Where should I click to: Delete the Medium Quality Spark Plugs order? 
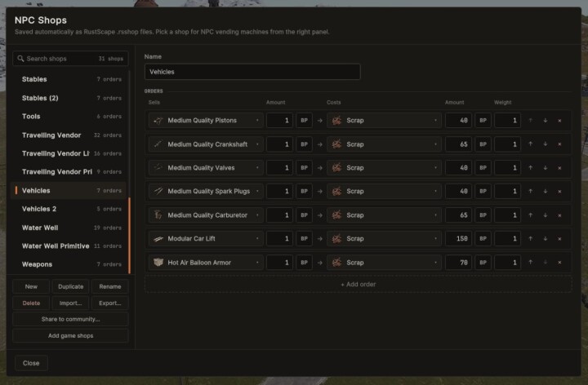[x=559, y=192]
